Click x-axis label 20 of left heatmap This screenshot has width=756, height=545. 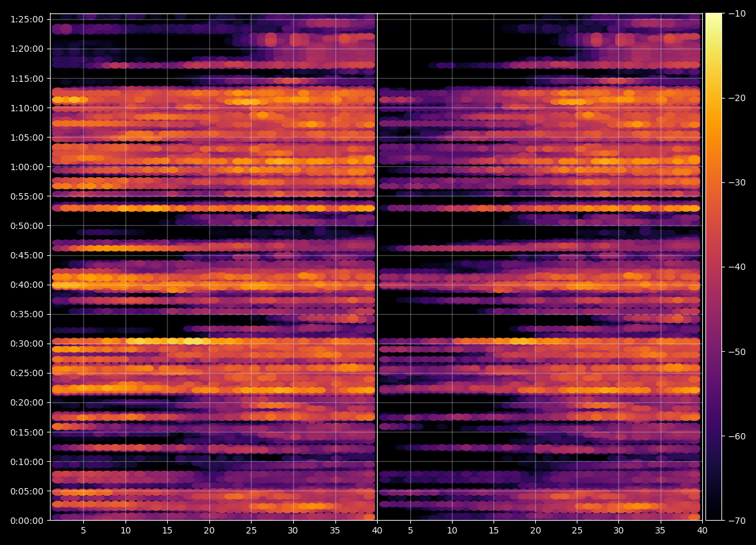point(209,530)
